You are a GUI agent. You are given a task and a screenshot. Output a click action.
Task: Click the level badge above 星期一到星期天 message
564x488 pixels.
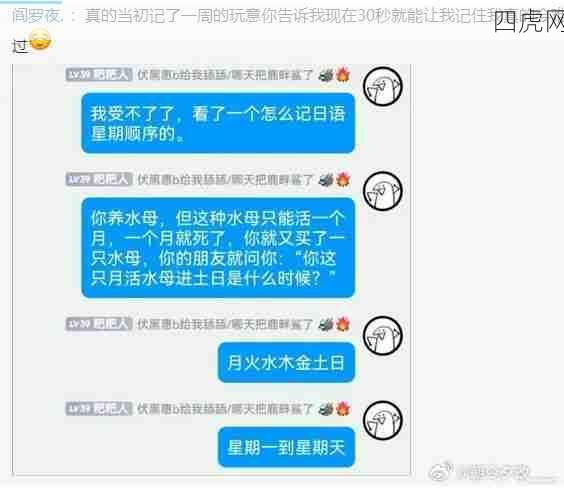click(99, 409)
